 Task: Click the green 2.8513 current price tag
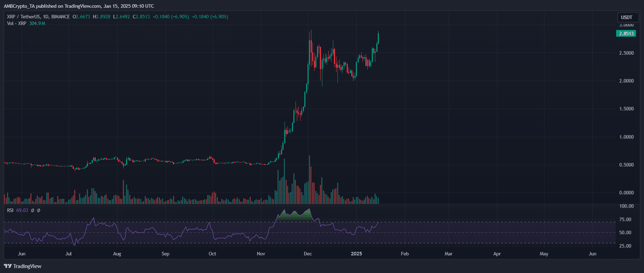tap(626, 34)
